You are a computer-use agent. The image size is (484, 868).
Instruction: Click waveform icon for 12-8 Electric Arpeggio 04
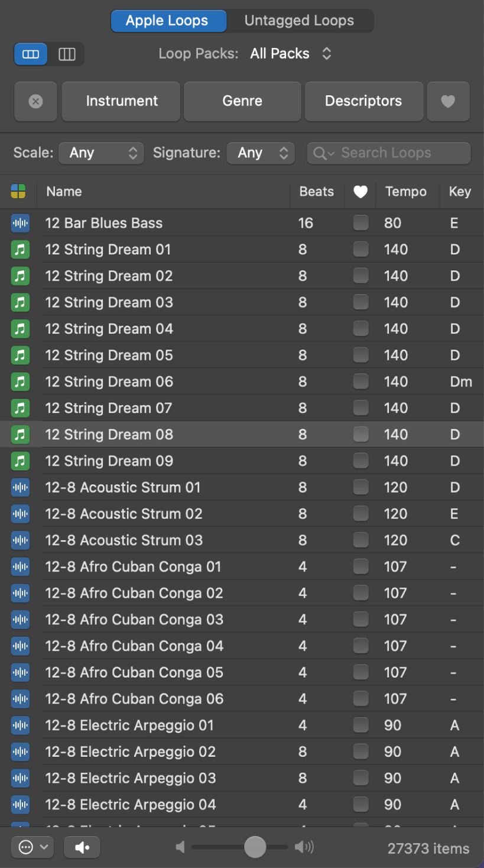coord(20,804)
